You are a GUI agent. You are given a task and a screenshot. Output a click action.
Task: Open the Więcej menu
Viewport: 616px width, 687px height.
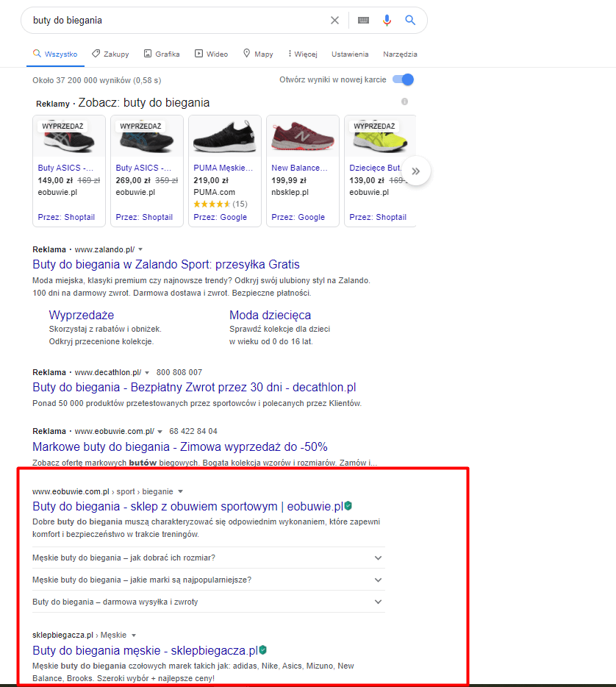302,54
